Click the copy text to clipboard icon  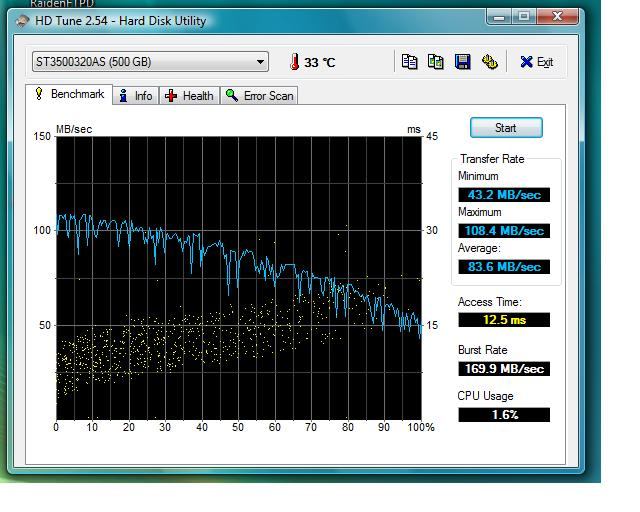[409, 62]
